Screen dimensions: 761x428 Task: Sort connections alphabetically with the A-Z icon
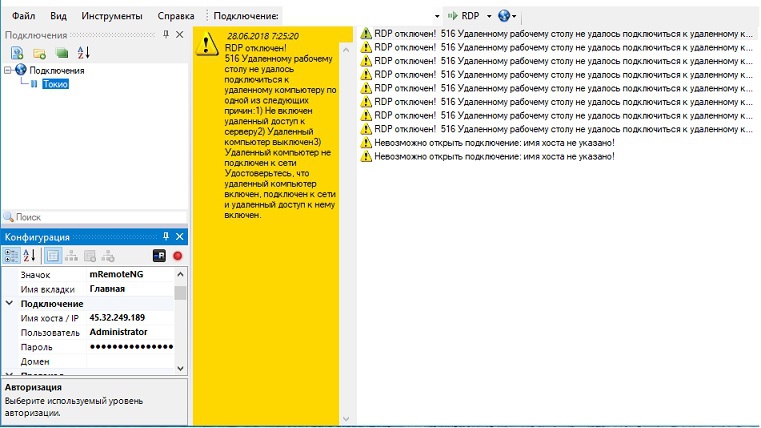point(83,52)
